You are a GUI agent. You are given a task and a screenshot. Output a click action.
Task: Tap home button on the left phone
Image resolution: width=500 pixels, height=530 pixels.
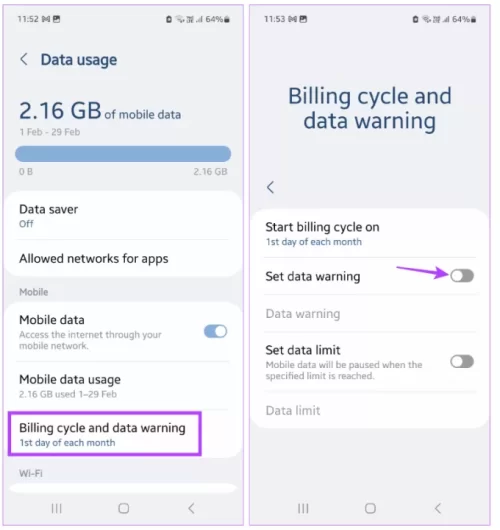tap(124, 508)
